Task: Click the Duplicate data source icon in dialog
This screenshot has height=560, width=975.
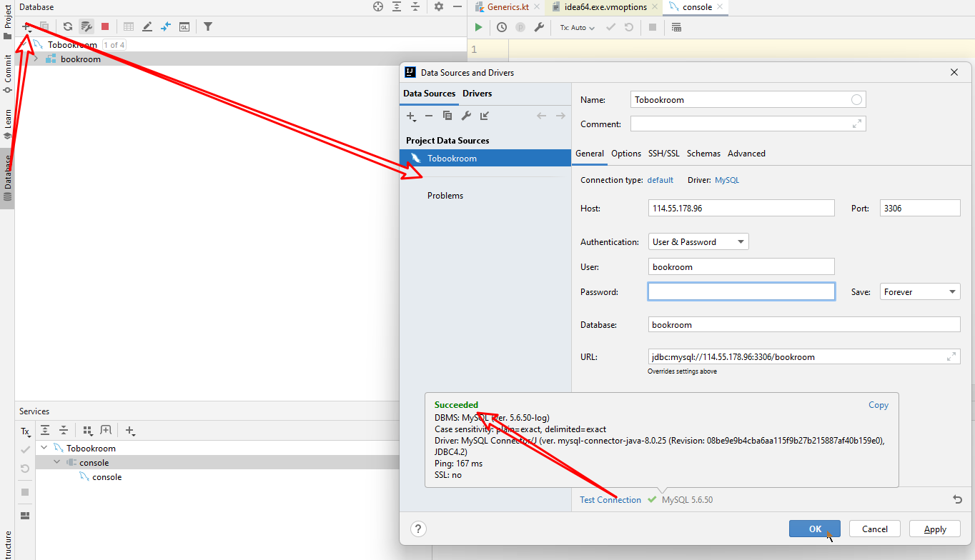Action: tap(449, 116)
